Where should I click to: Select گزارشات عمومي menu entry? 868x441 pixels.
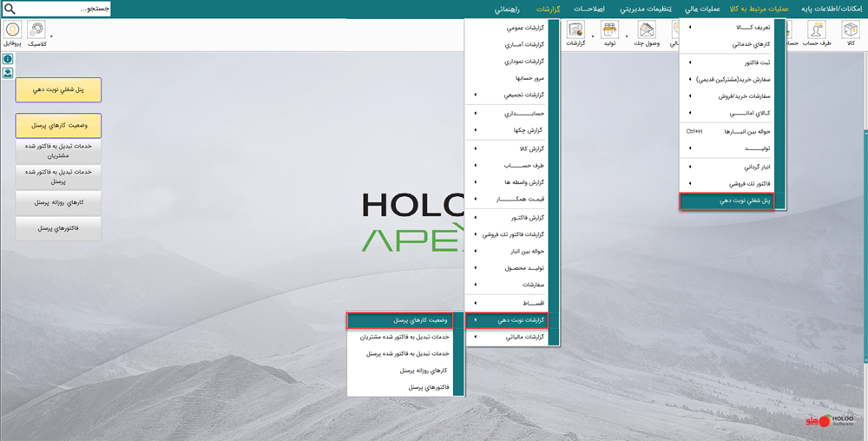[x=506, y=27]
